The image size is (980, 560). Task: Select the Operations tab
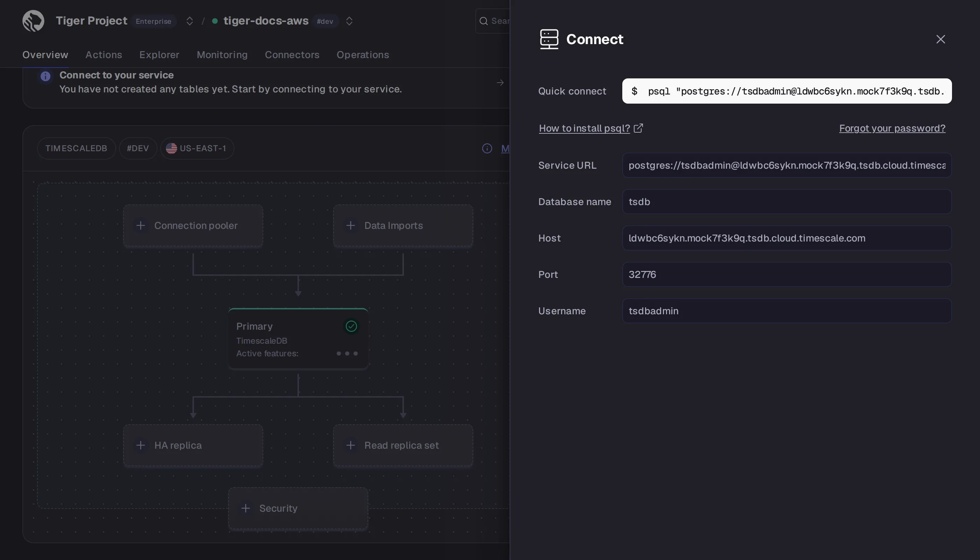coord(363,55)
